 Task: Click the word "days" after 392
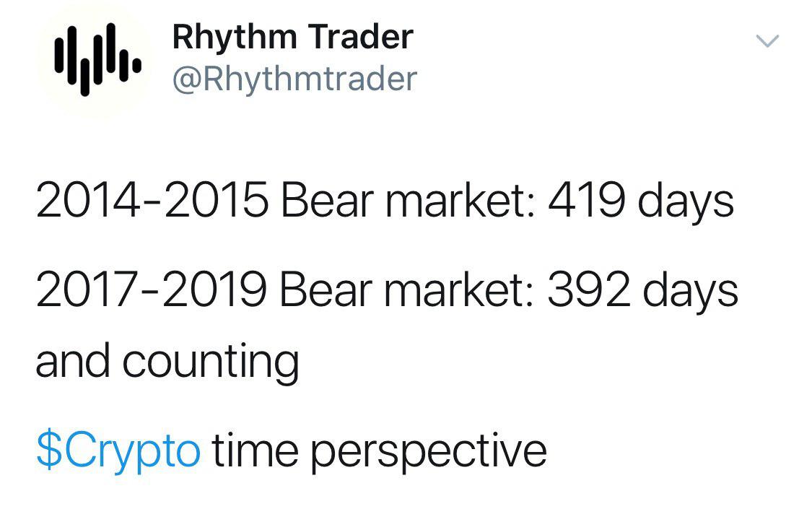[689, 291]
